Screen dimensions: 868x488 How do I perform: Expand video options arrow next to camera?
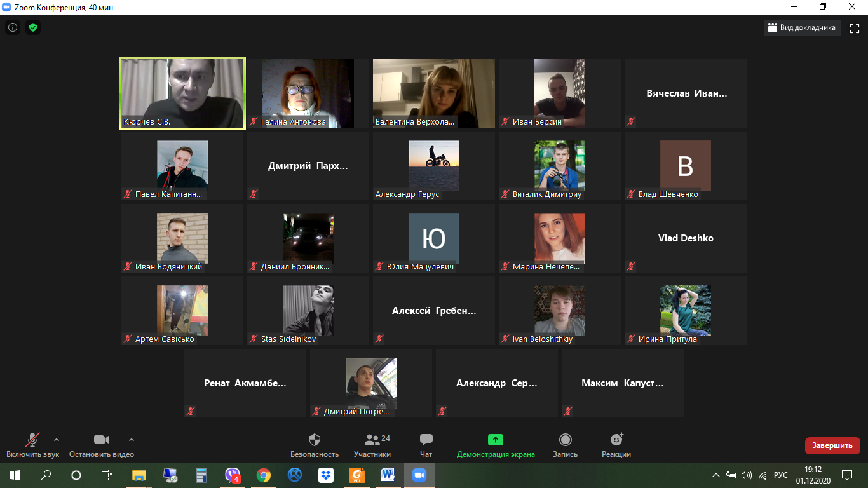click(132, 440)
